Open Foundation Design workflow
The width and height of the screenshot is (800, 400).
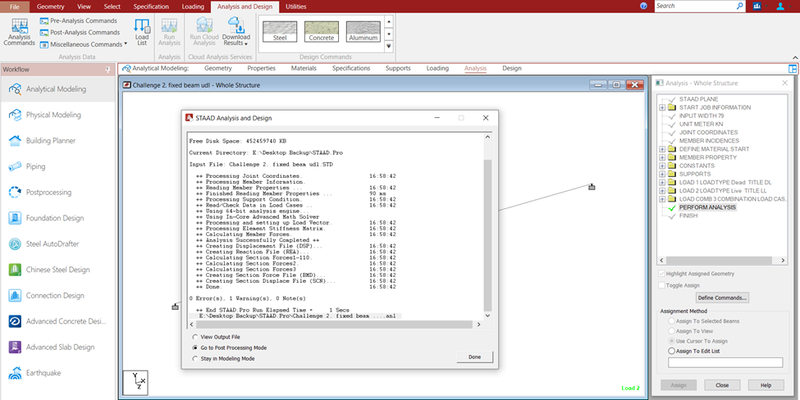(x=58, y=218)
